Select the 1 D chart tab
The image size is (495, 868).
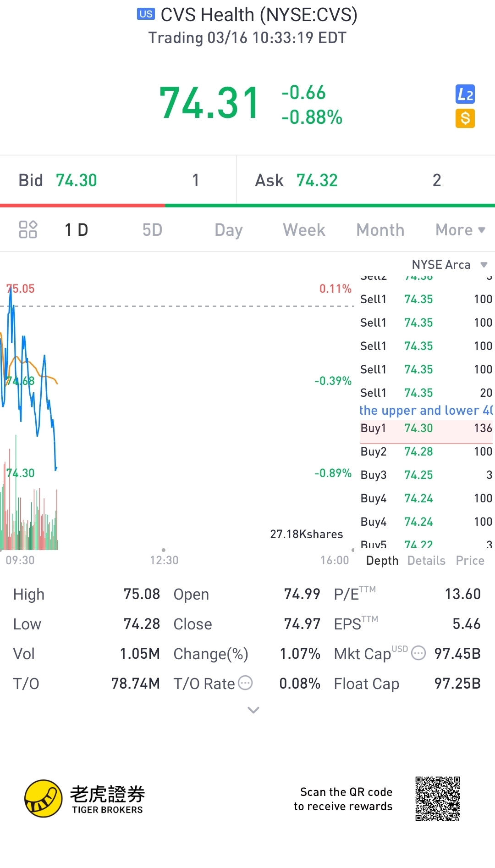pos(76,230)
